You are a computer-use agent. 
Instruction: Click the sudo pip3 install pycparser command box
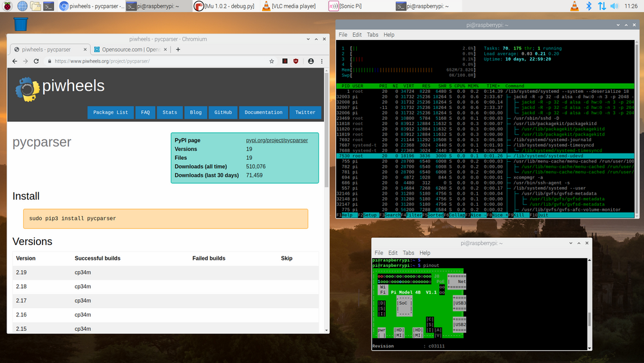(166, 219)
